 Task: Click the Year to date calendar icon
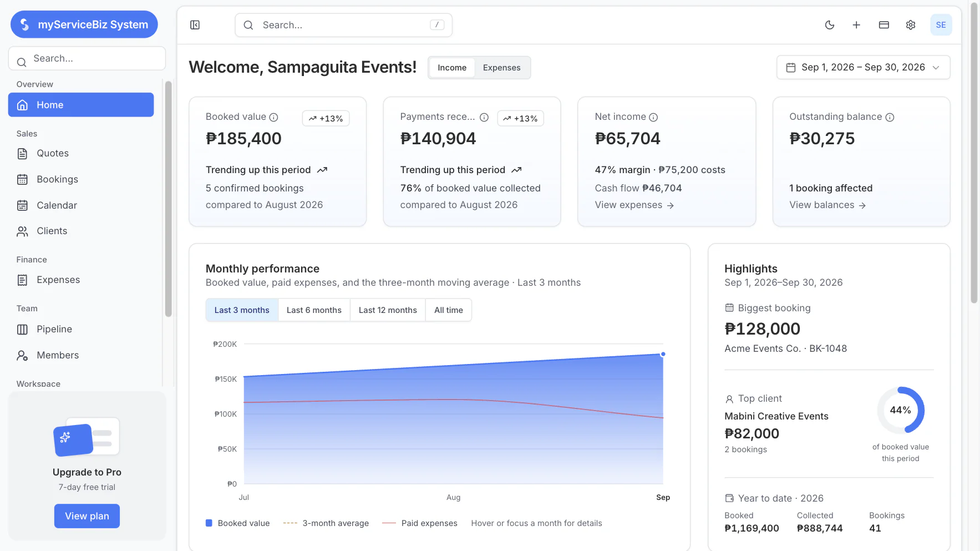(729, 498)
